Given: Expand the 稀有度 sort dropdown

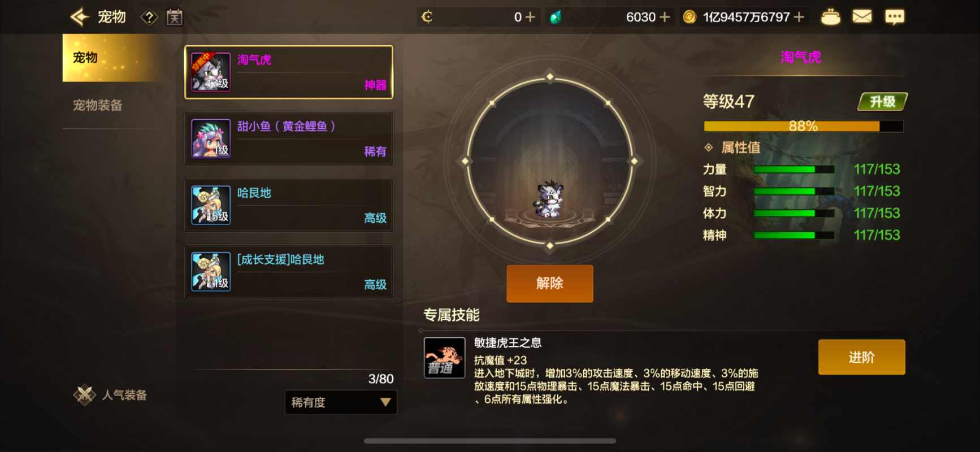Looking at the screenshot, I should 341,402.
